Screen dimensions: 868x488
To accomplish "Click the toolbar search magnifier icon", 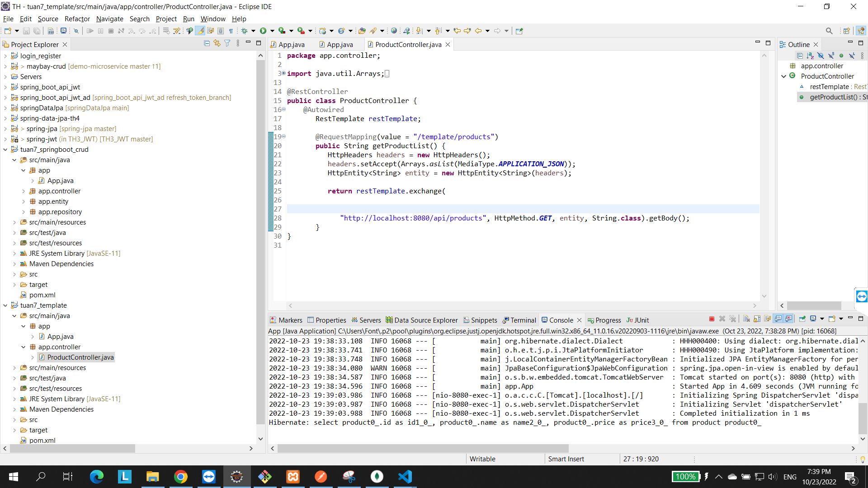I will (x=829, y=31).
